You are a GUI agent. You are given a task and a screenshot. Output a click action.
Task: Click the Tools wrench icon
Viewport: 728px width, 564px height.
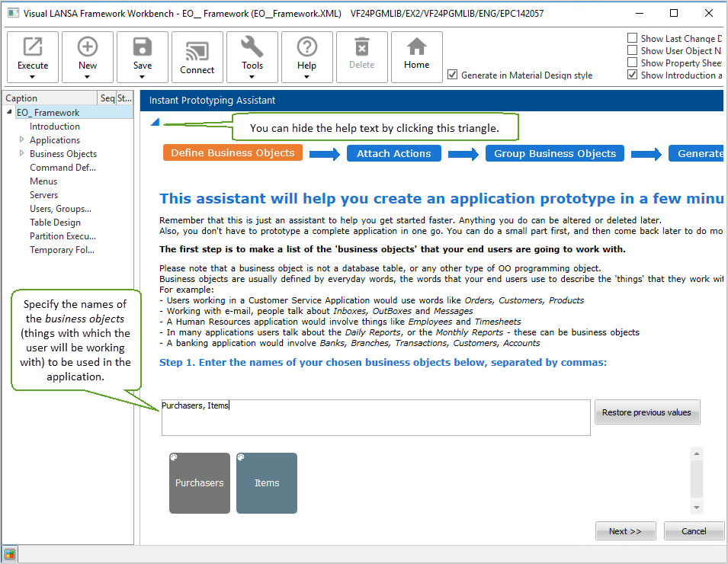coord(252,47)
